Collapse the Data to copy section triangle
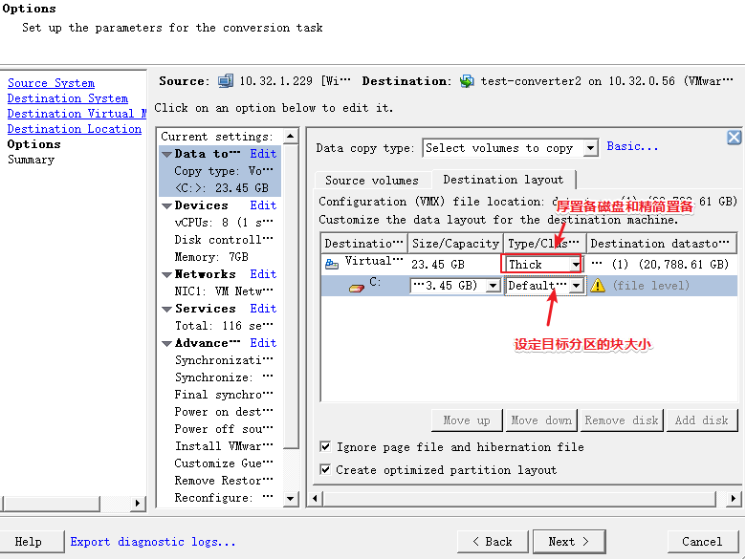 [x=166, y=154]
